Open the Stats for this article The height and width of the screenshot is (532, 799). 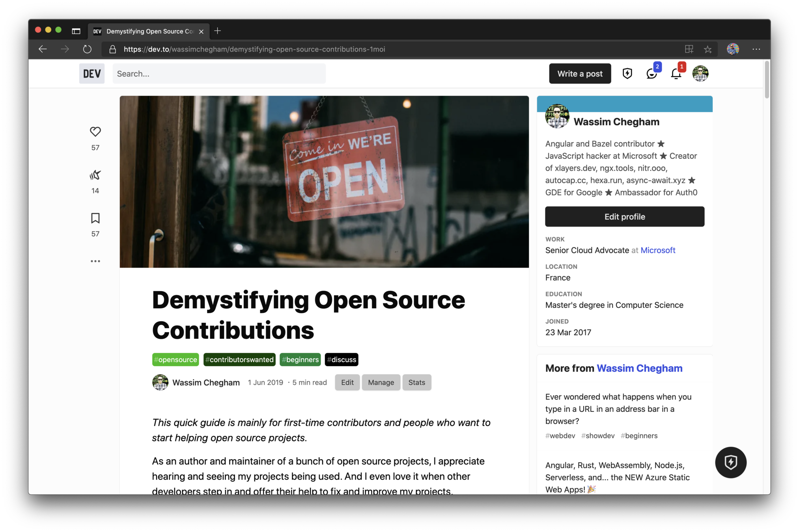416,382
